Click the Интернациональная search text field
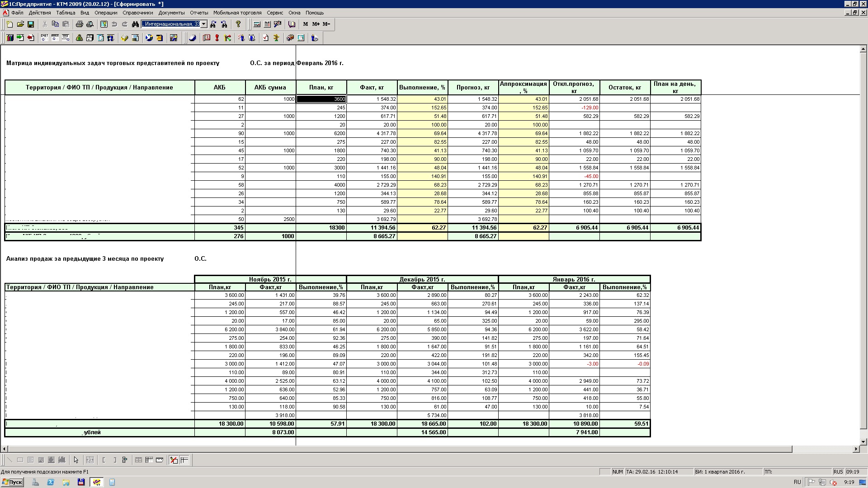 (171, 24)
